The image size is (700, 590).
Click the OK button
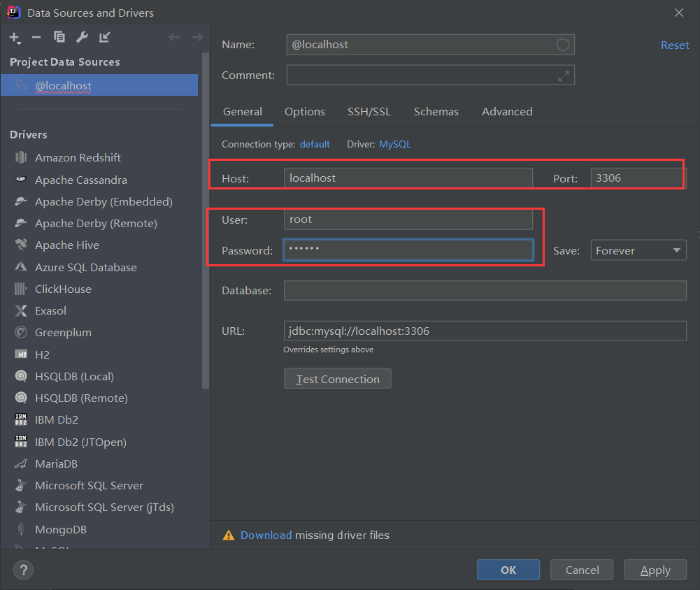click(508, 570)
